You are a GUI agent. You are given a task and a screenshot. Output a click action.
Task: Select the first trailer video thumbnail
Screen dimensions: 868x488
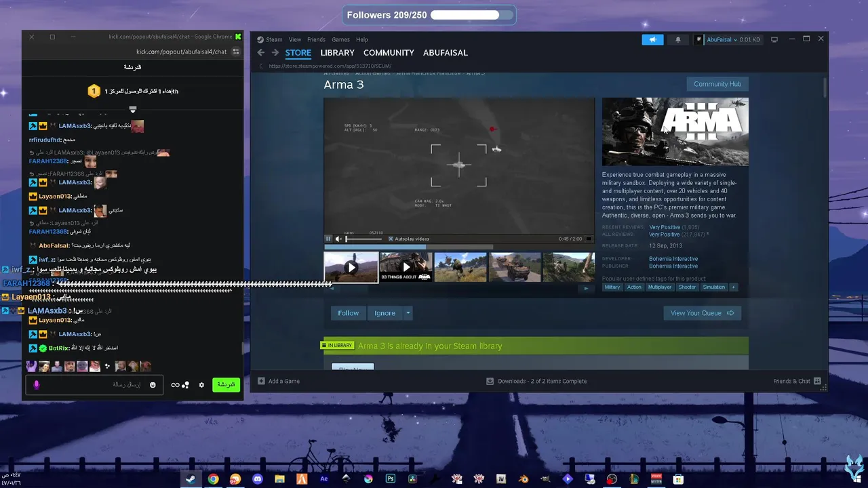coord(351,267)
